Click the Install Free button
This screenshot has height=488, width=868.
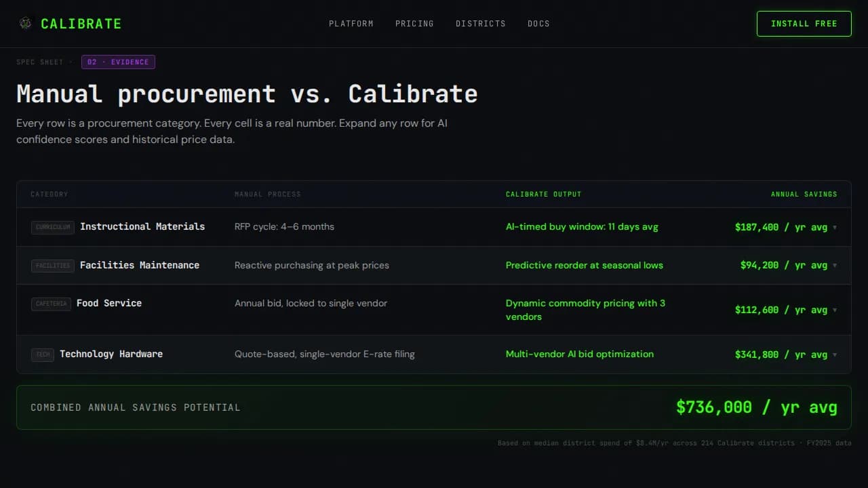click(804, 24)
